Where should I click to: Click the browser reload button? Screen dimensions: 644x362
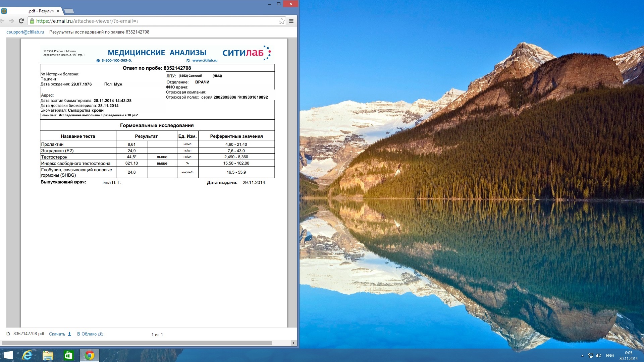point(21,21)
